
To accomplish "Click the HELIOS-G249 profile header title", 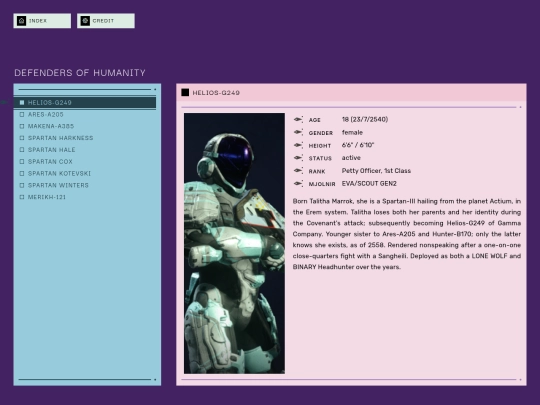I will [216, 93].
